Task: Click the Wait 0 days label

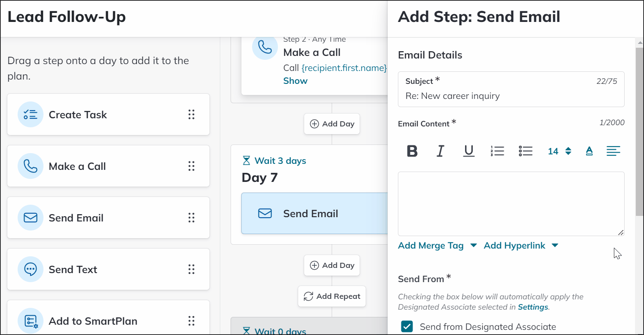Action: pos(280,332)
